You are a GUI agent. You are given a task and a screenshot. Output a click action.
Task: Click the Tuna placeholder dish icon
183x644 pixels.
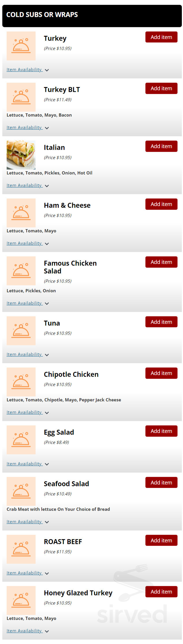coord(21,331)
